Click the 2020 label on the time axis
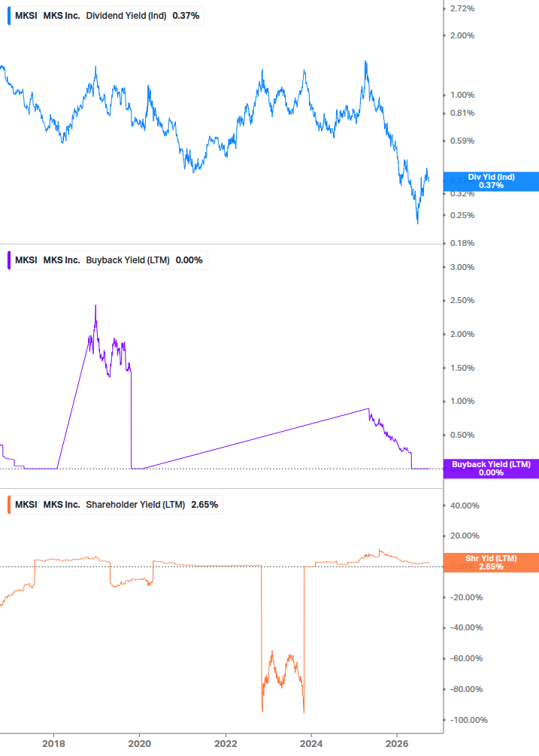 click(139, 744)
